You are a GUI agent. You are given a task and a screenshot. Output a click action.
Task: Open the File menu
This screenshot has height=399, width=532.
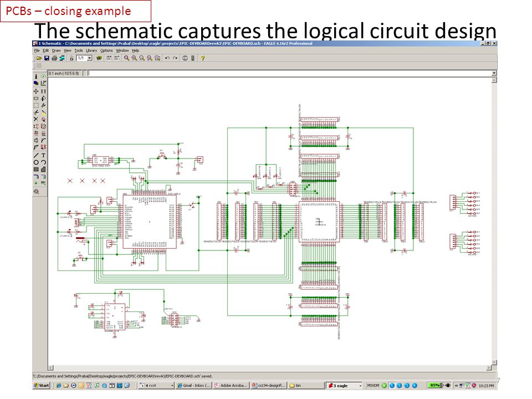point(37,50)
